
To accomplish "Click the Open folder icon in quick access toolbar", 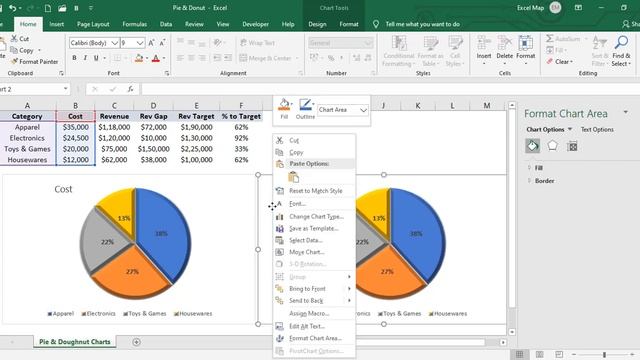I will tap(62, 8).
